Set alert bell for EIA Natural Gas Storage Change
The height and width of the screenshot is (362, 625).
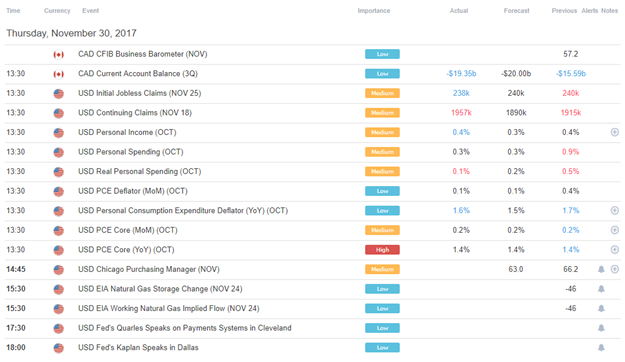pyautogui.click(x=601, y=289)
